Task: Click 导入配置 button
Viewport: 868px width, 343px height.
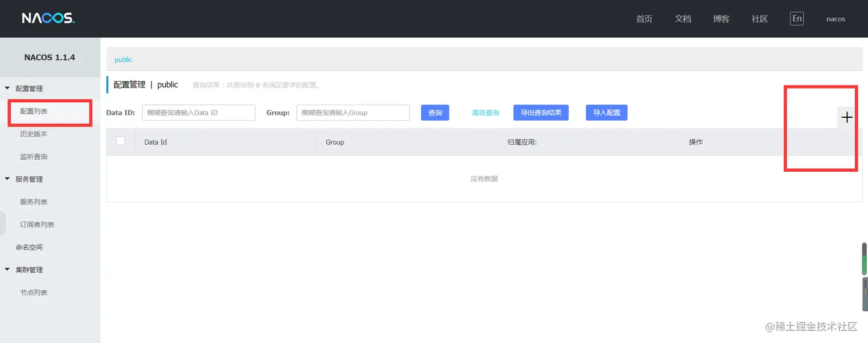Action: [607, 113]
